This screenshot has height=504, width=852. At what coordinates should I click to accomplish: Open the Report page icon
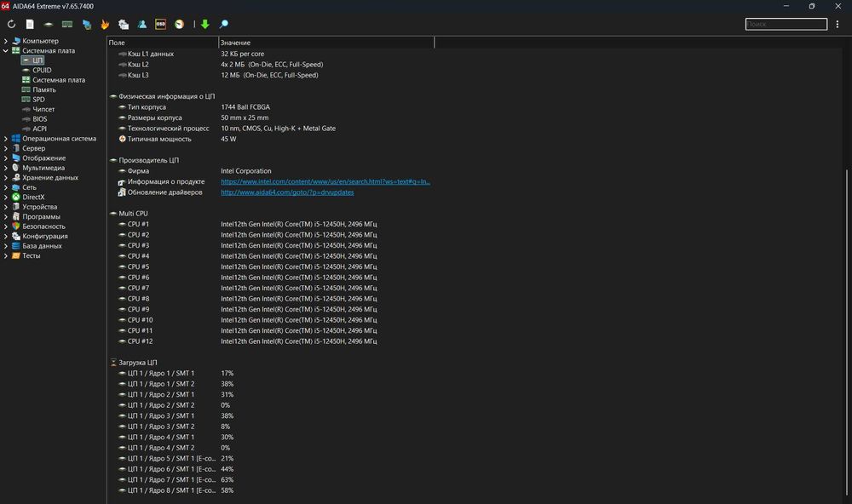30,25
